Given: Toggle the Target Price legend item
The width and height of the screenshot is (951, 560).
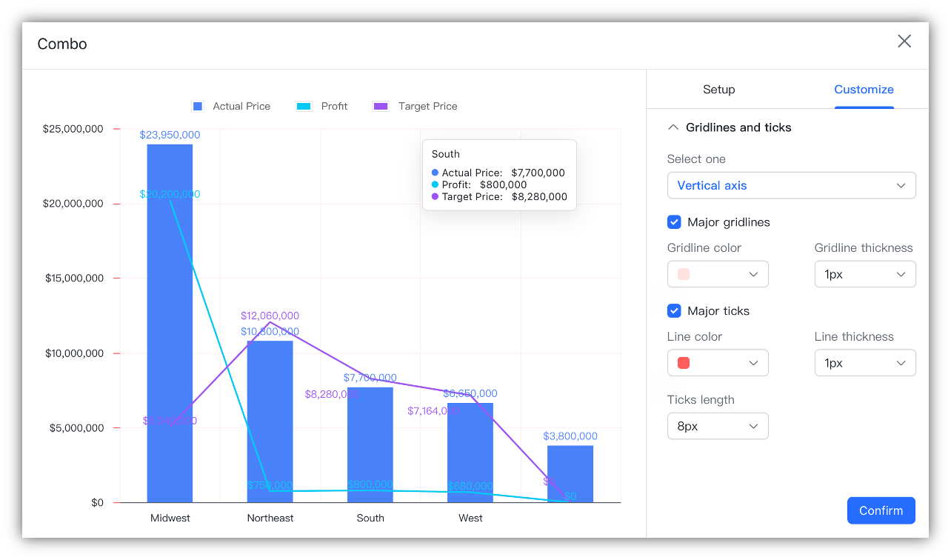Looking at the screenshot, I should coord(415,106).
